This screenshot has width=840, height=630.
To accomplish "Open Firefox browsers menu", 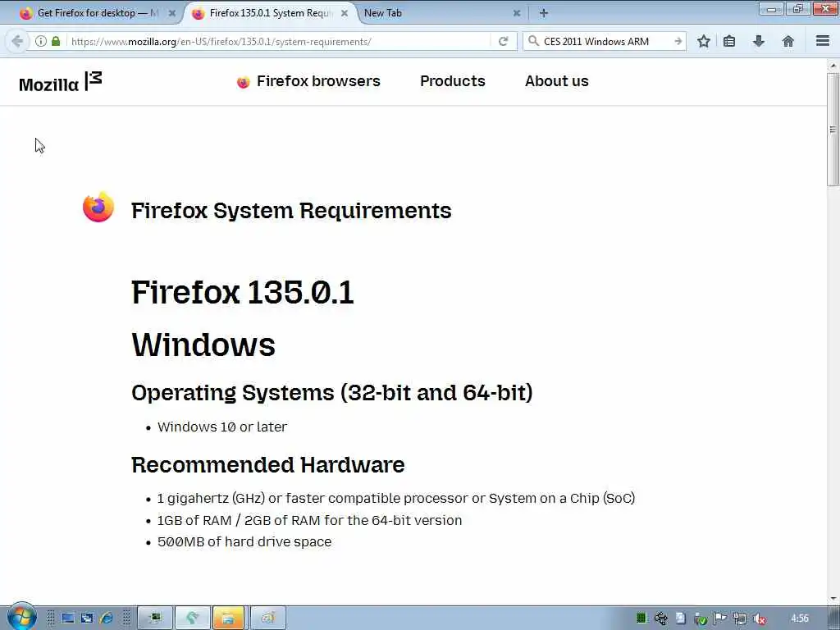I will pyautogui.click(x=308, y=81).
